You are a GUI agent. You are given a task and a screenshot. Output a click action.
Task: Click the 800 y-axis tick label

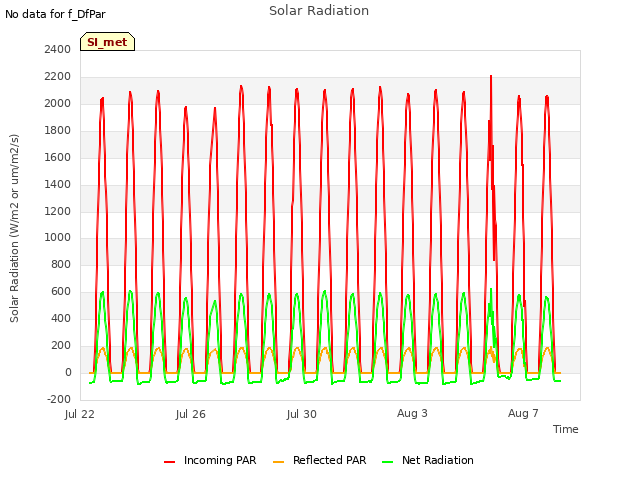[61, 265]
